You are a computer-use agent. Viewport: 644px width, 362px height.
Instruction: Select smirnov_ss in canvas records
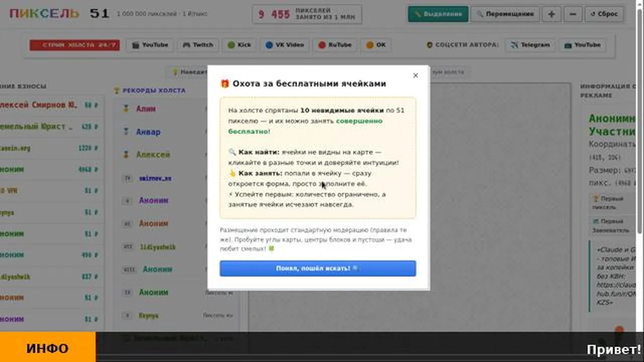155,178
